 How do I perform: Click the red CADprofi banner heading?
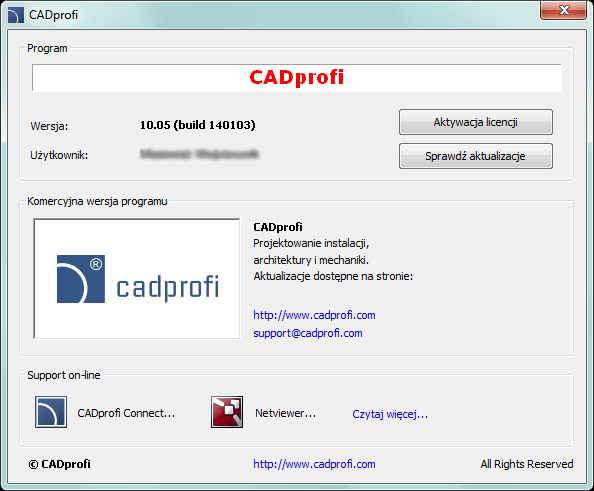coord(297,77)
